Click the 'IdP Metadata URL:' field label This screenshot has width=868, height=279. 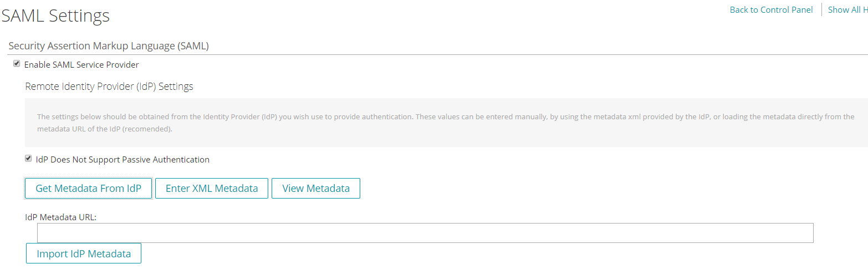61,217
